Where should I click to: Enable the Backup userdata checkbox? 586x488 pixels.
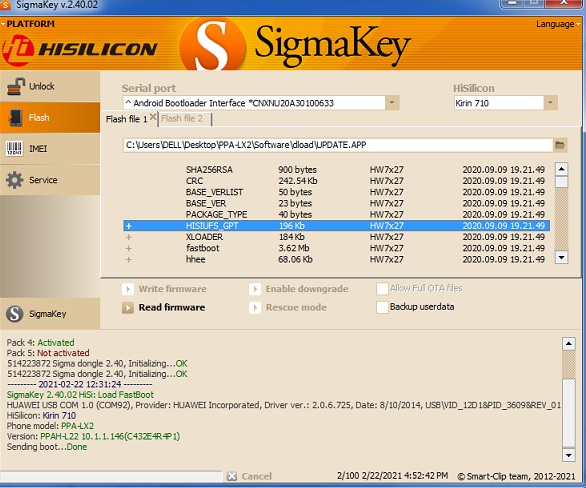coord(382,307)
